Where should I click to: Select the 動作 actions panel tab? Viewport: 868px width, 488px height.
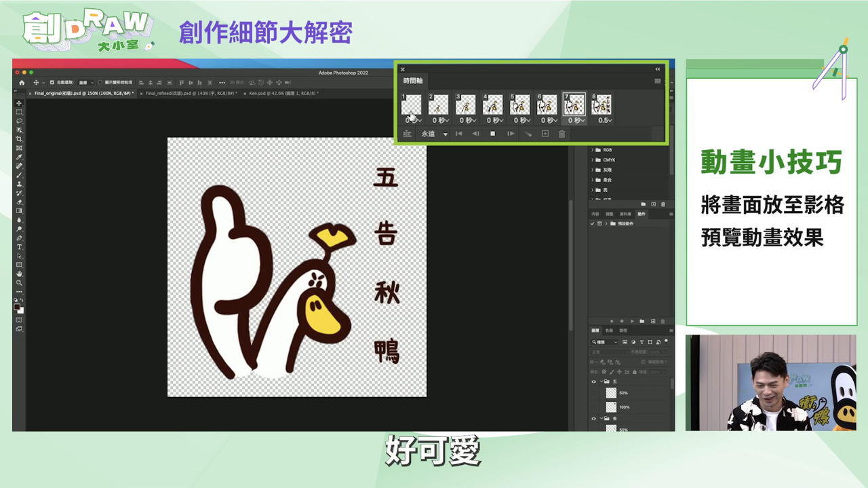point(641,214)
